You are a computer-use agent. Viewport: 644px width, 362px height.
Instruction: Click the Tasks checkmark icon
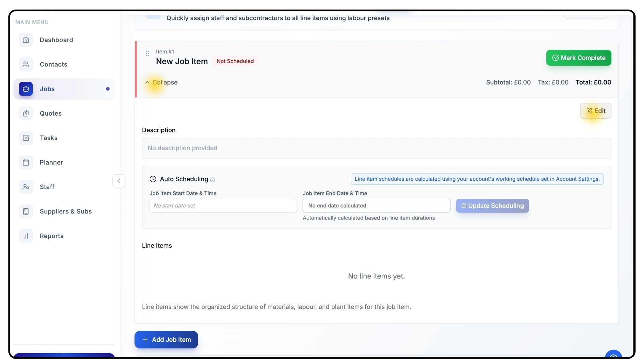[26, 138]
